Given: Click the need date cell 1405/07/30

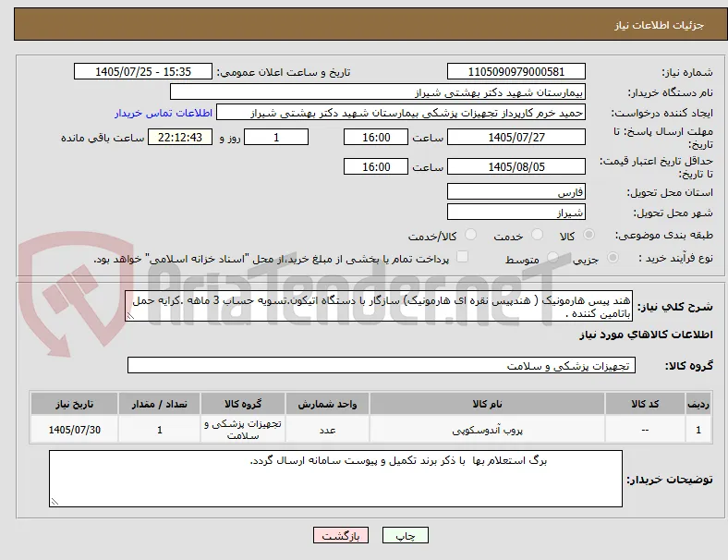Looking at the screenshot, I should tap(74, 430).
